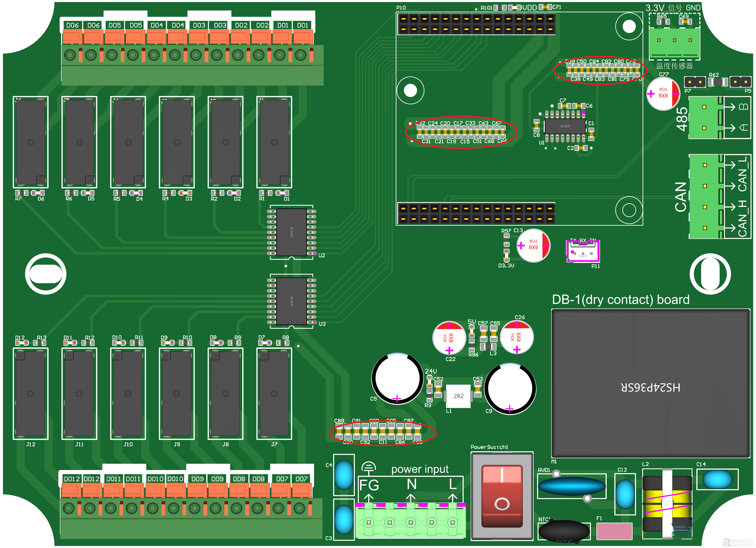Click the green CAN terminal block

click(x=706, y=196)
